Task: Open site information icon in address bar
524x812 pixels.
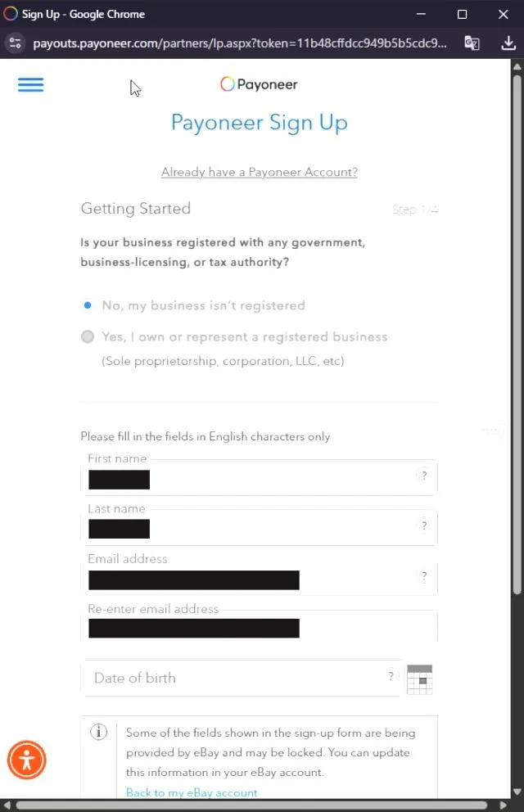Action: click(x=14, y=43)
